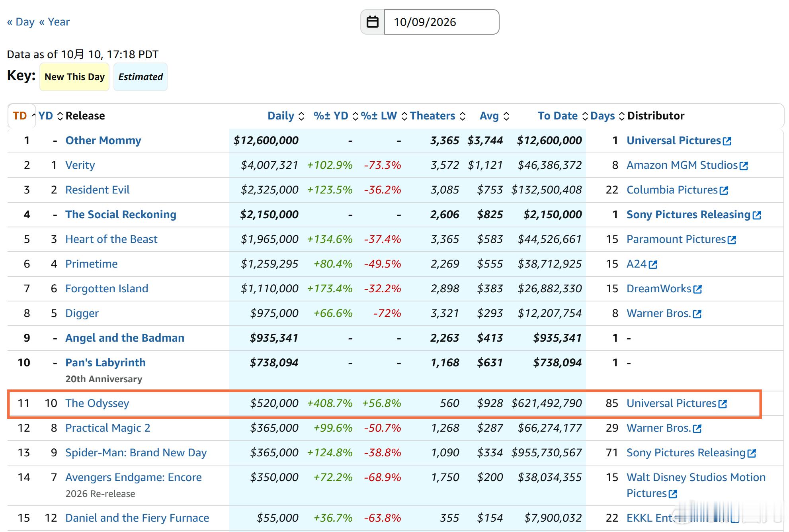789x532 pixels.
Task: Click the date input field 10/09/2026
Action: point(441,22)
